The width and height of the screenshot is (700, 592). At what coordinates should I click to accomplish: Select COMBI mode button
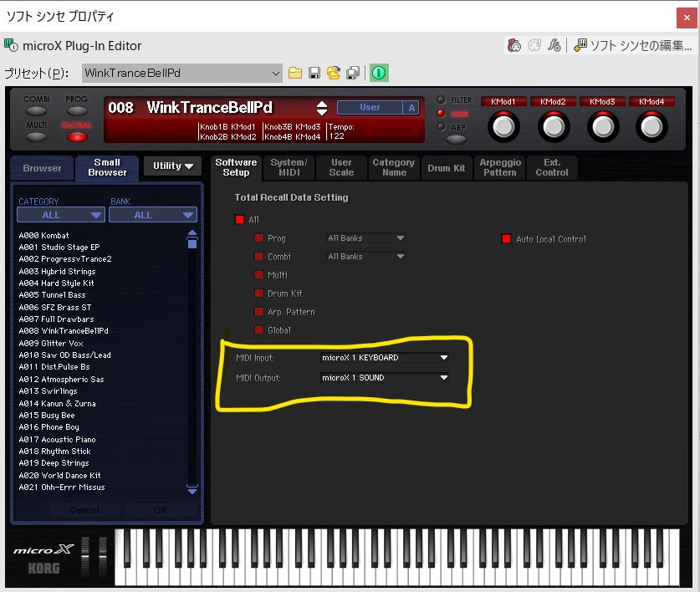pyautogui.click(x=36, y=110)
